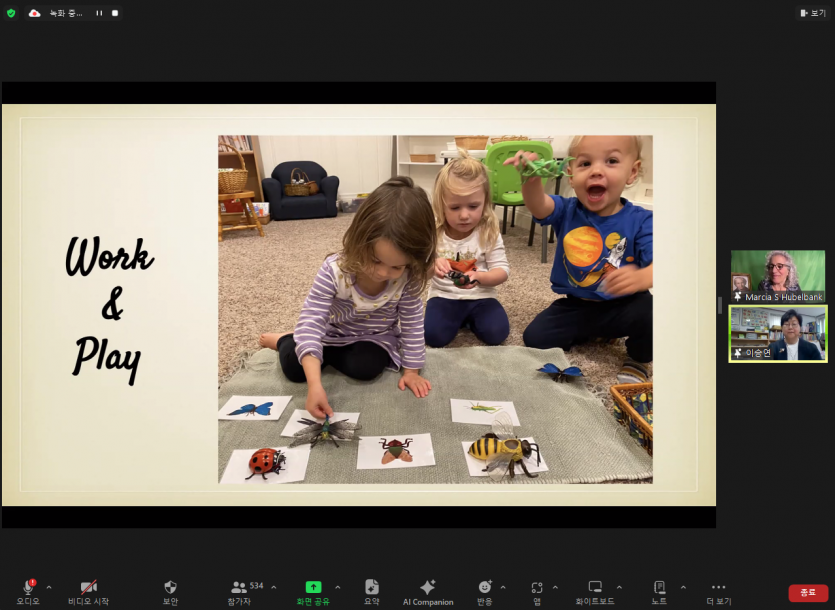Open the 보기 view menu
The width and height of the screenshot is (835, 610).
click(x=812, y=13)
